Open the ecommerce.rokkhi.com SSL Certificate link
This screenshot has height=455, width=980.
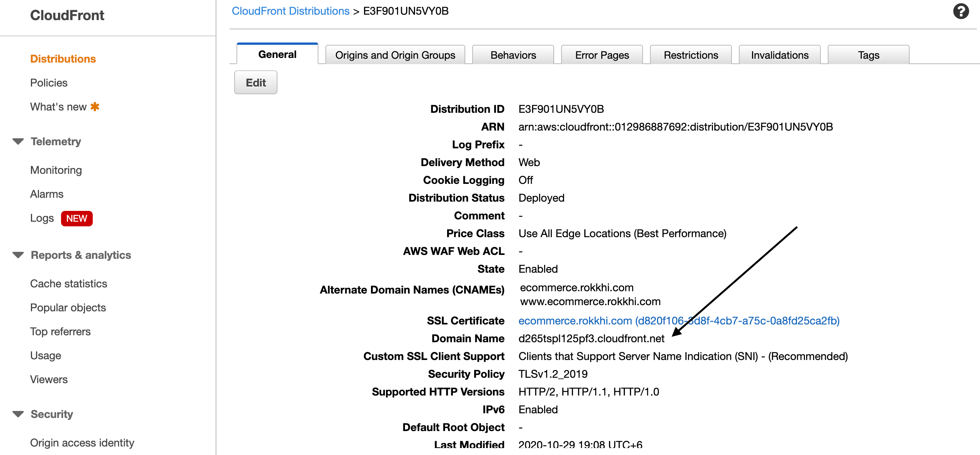coord(679,321)
